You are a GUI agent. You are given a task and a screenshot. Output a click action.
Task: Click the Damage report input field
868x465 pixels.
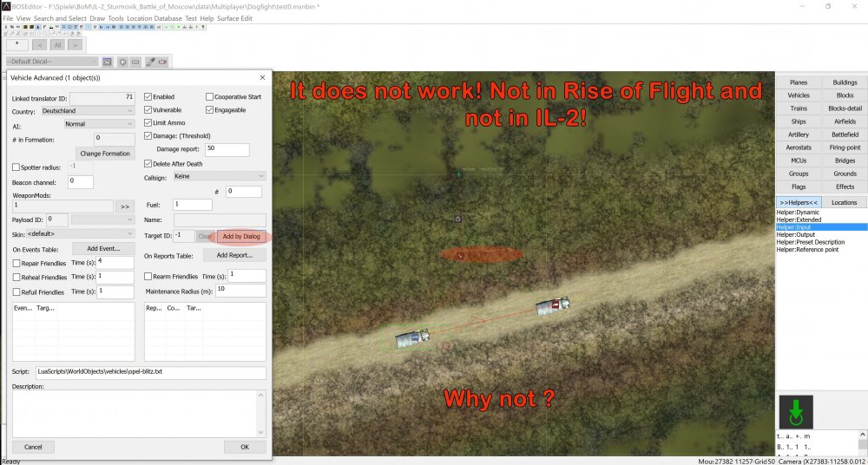click(227, 149)
